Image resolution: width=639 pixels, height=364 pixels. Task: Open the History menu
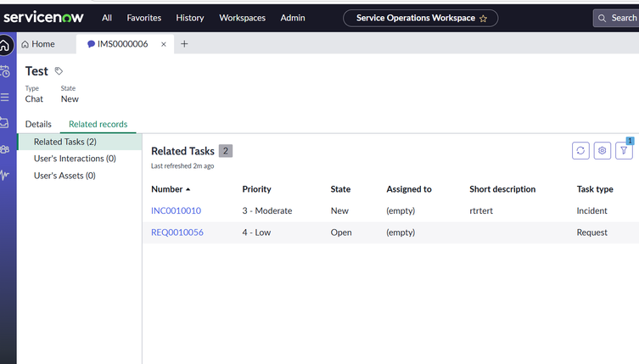tap(190, 18)
